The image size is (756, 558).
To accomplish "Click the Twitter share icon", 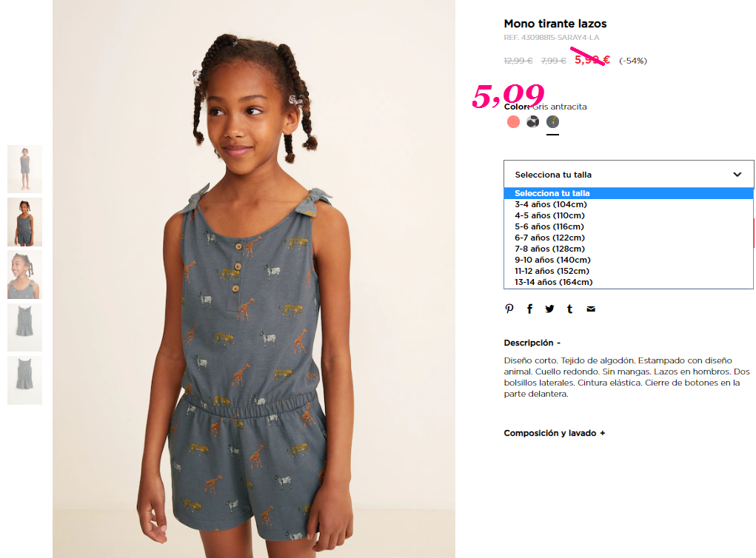I will 549,309.
